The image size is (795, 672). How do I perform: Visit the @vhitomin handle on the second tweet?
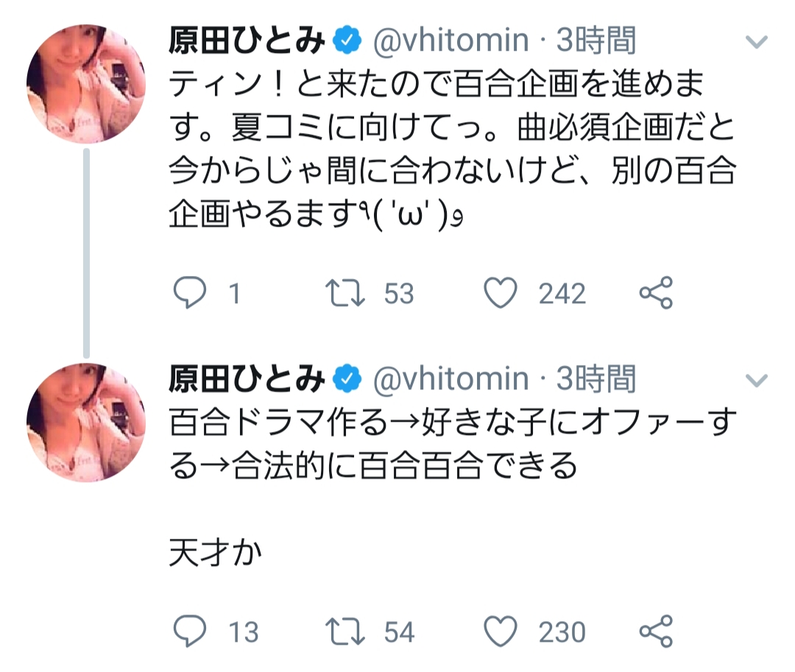pyautogui.click(x=451, y=380)
